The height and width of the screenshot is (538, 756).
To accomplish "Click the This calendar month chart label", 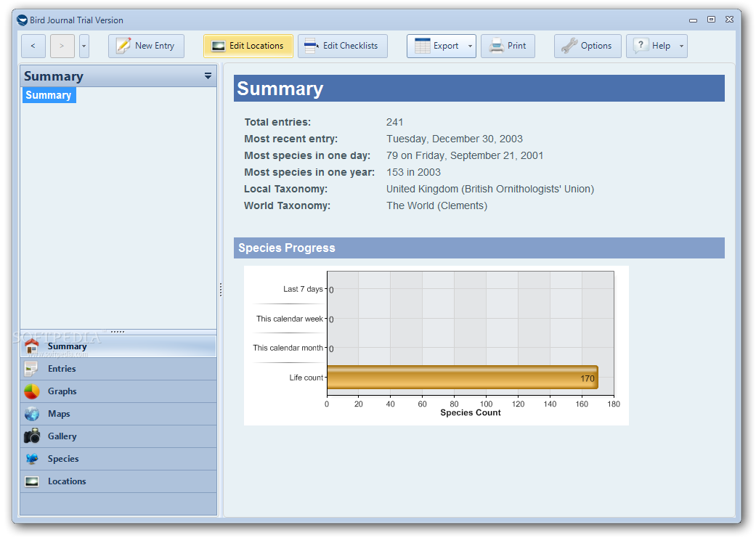I will [288, 348].
